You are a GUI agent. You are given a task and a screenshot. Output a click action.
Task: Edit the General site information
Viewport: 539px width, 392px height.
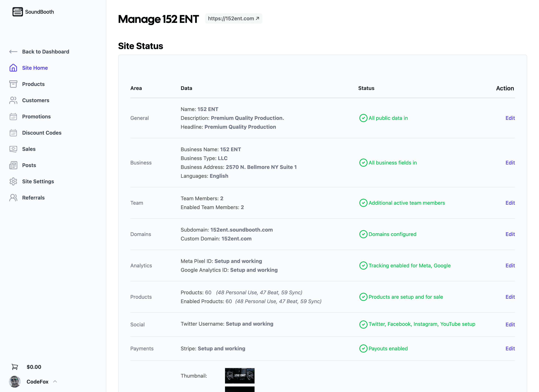pyautogui.click(x=510, y=118)
